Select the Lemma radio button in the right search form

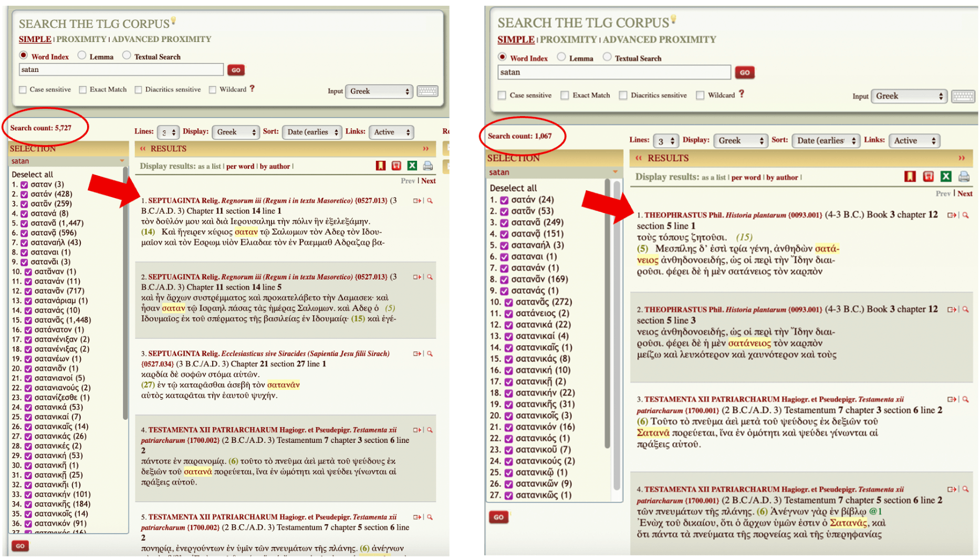coord(561,57)
